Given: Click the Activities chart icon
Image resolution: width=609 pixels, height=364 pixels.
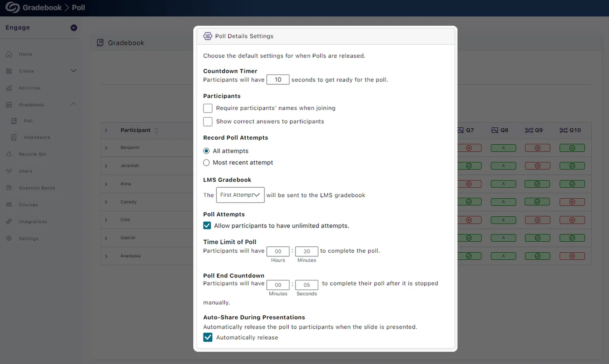Looking at the screenshot, I should [x=9, y=88].
